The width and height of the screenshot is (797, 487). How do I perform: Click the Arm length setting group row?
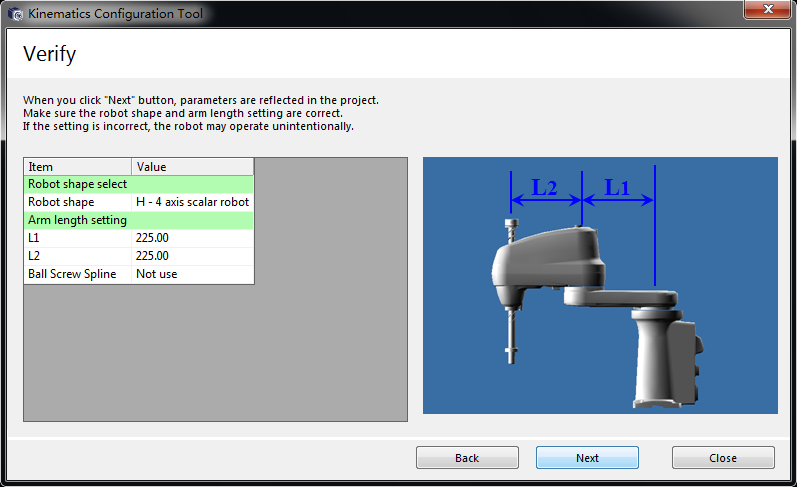139,220
